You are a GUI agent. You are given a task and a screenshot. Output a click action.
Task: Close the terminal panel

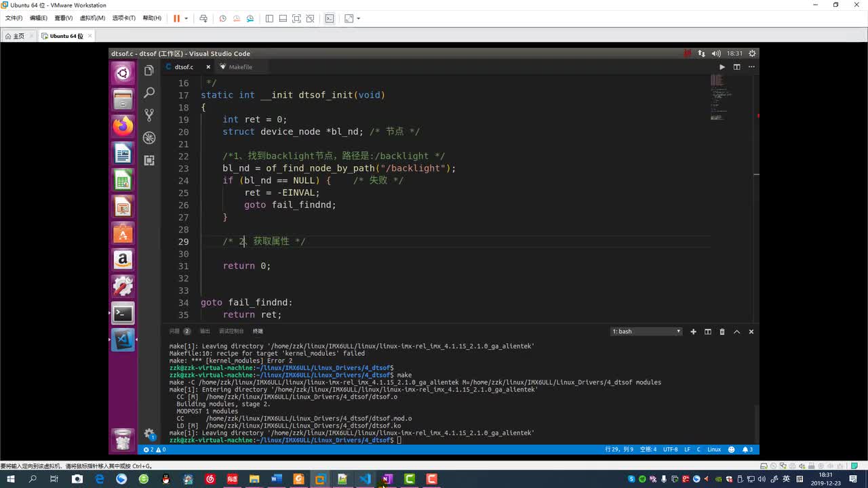tap(751, 331)
